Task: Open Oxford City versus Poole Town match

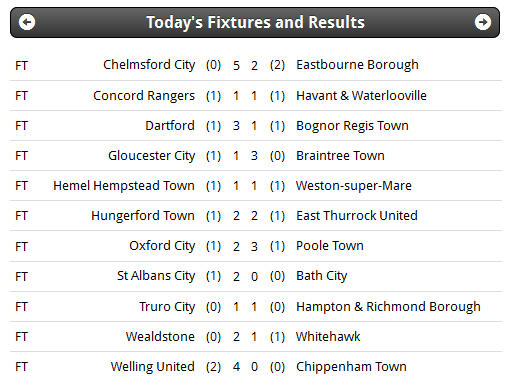Action: point(256,246)
